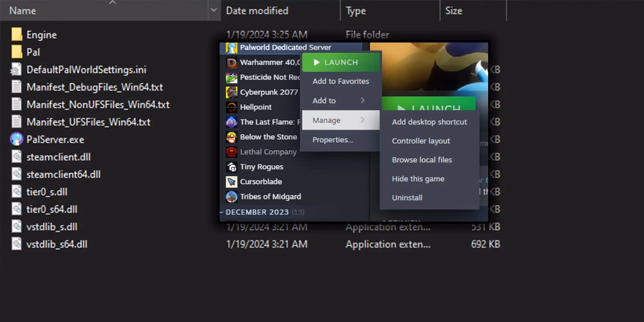Click the 692 KB size cell
The image size is (644, 322).
point(486,244)
